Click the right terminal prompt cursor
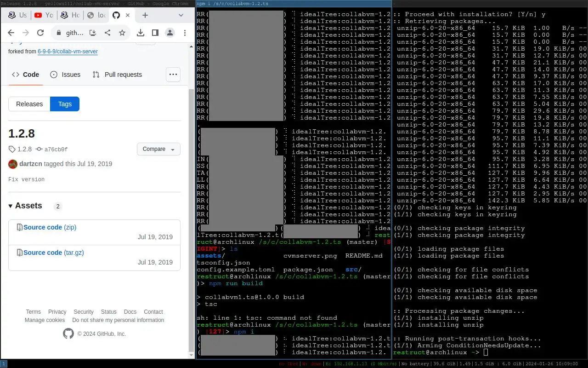 (x=486, y=352)
